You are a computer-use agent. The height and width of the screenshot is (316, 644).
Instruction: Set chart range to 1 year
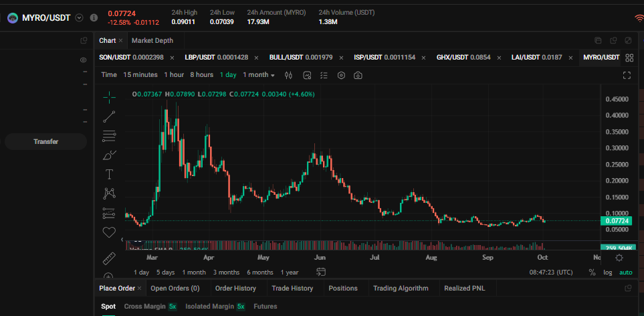(290, 272)
